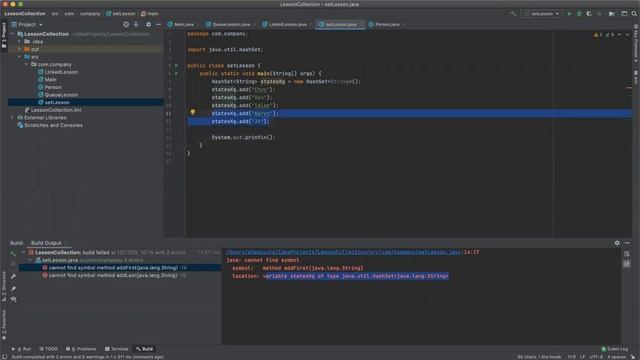Toggle soft-wrap in build output console
The image size is (640, 360).
627,254
